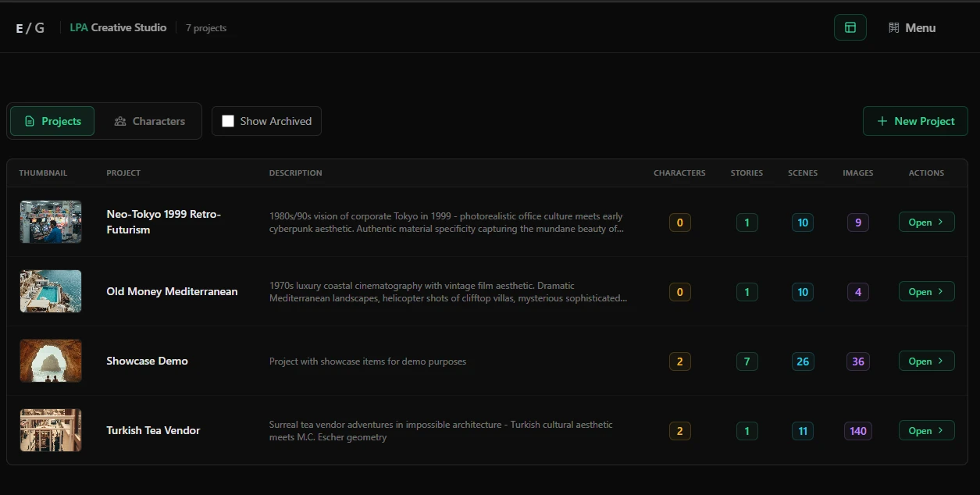Click the layout panel icon near Menu
This screenshot has height=495, width=980.
(850, 27)
